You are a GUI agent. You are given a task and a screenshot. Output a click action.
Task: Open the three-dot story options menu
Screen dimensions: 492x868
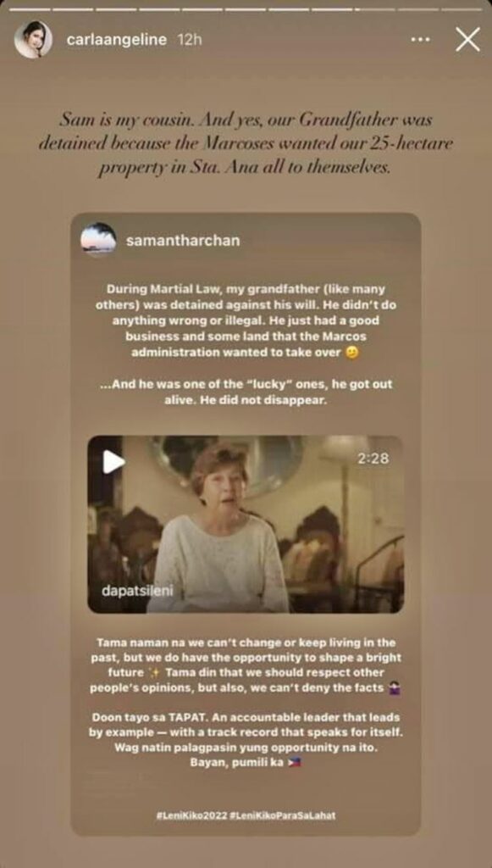pos(420,40)
